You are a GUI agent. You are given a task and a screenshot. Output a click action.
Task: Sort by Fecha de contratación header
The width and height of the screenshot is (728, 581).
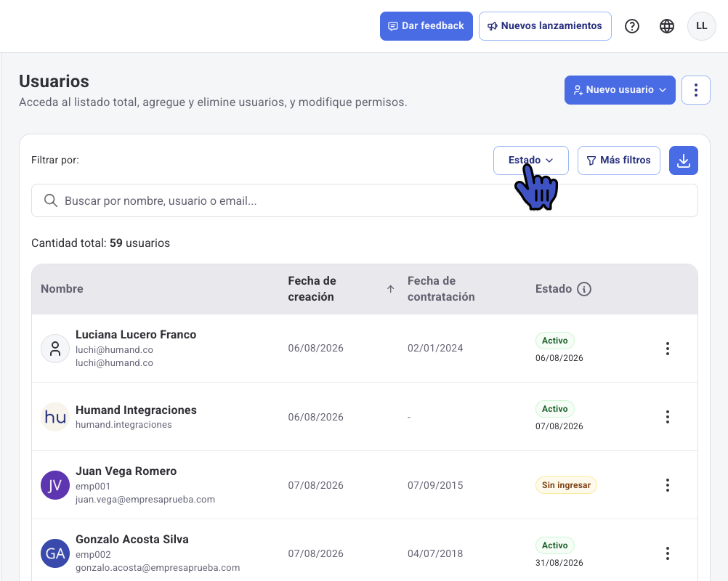coord(441,288)
